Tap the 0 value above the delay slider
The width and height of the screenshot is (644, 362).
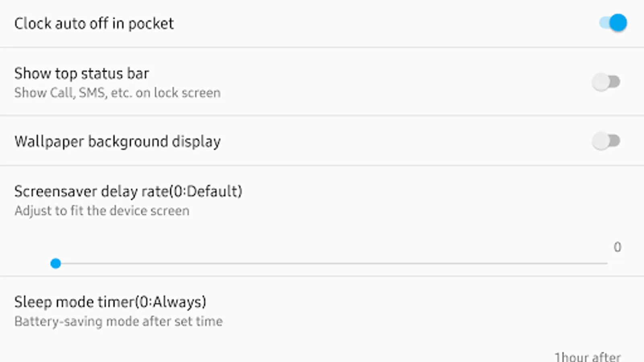617,247
